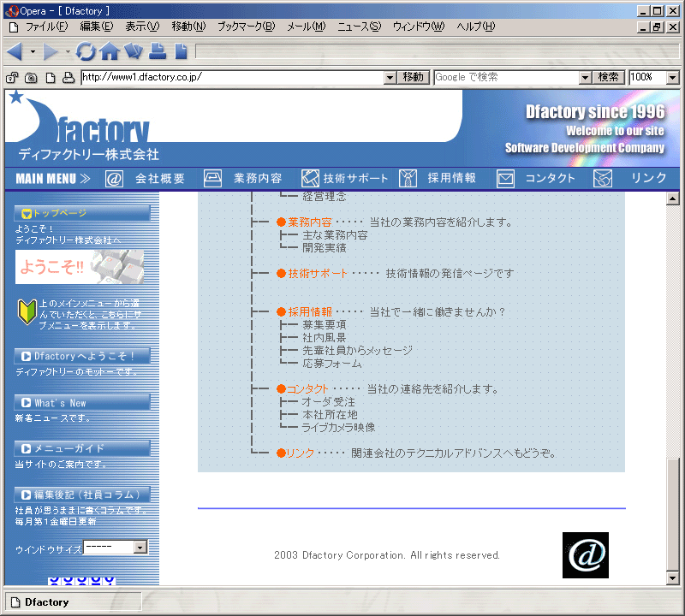Open the 100% zoom dropdown
This screenshot has height=616, width=685.
pyautogui.click(x=673, y=78)
